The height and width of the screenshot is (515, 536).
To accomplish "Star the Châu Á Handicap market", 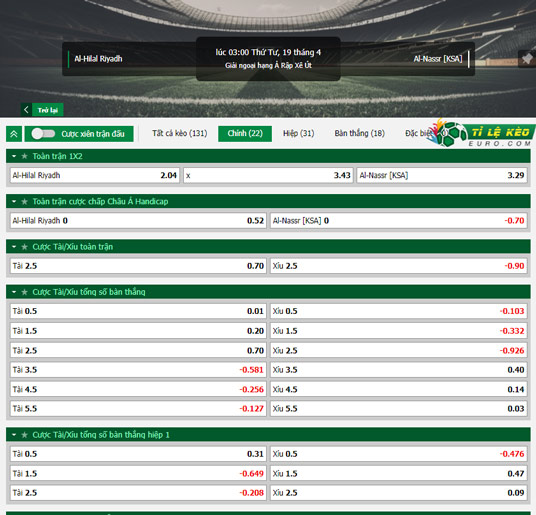I will [x=24, y=201].
